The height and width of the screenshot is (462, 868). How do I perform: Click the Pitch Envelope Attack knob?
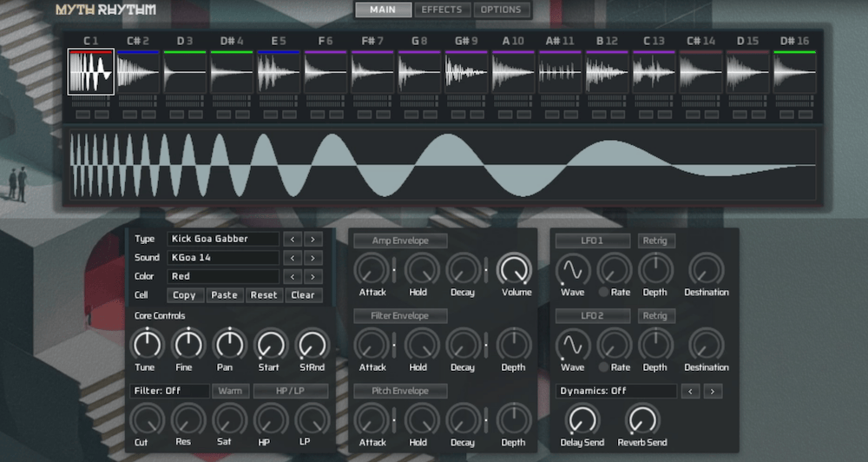372,419
